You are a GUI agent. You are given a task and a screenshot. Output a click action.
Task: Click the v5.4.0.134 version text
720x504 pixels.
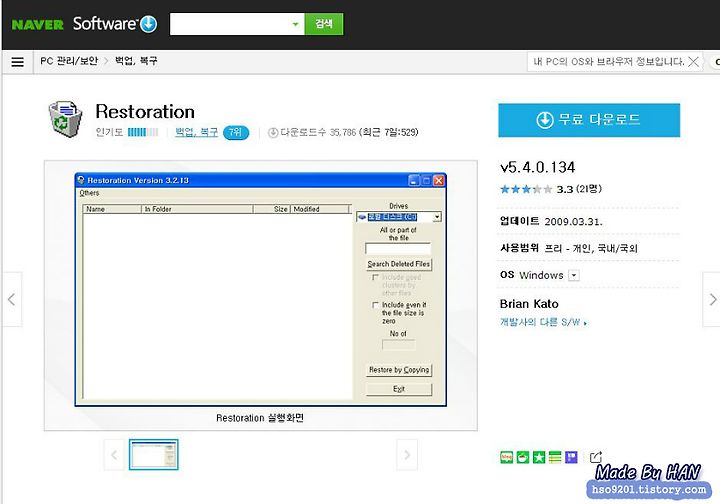[x=538, y=168]
